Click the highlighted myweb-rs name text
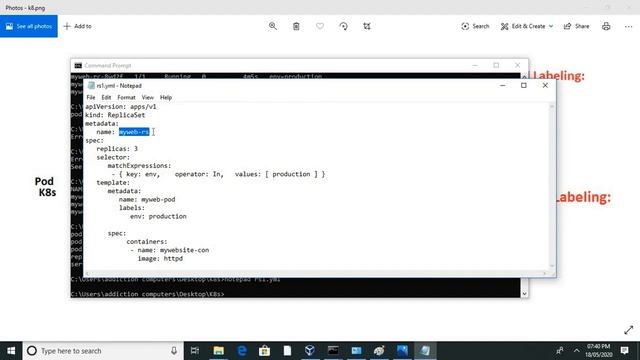 (x=134, y=132)
